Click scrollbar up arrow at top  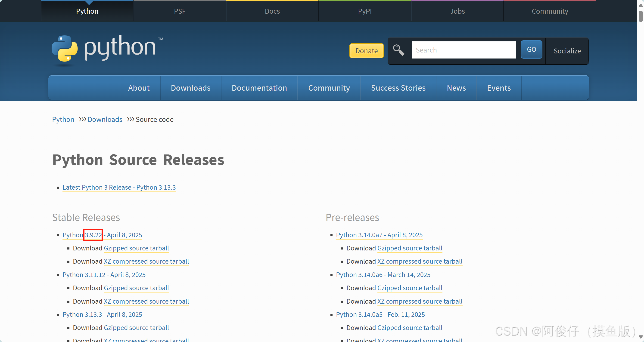click(x=641, y=5)
